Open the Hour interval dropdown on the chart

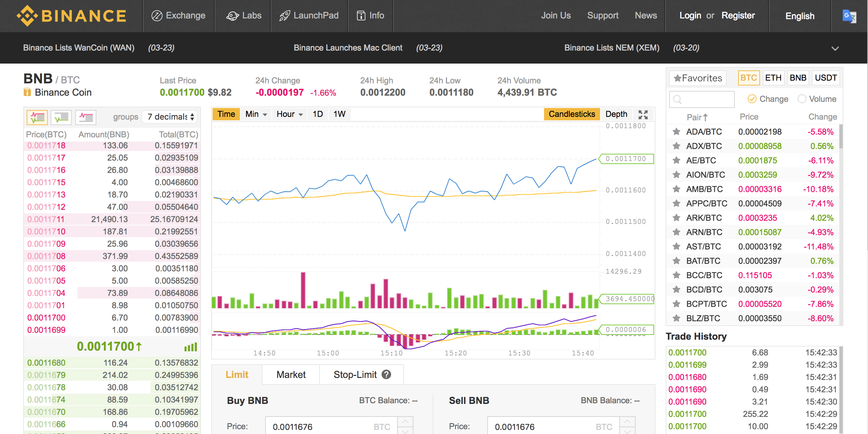[x=289, y=114]
